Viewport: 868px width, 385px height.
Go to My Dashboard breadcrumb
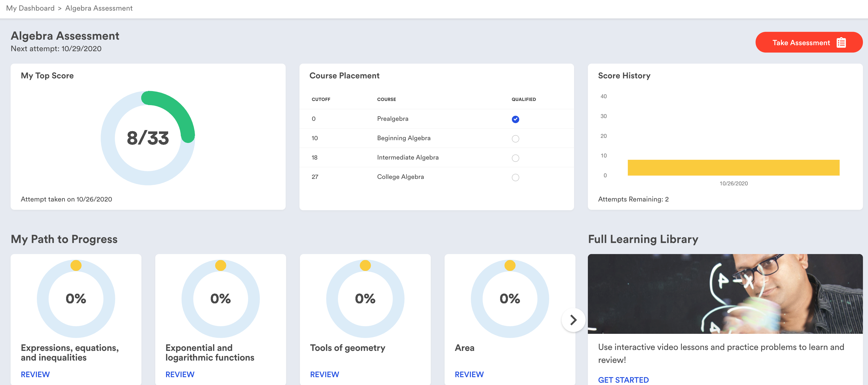coord(30,8)
